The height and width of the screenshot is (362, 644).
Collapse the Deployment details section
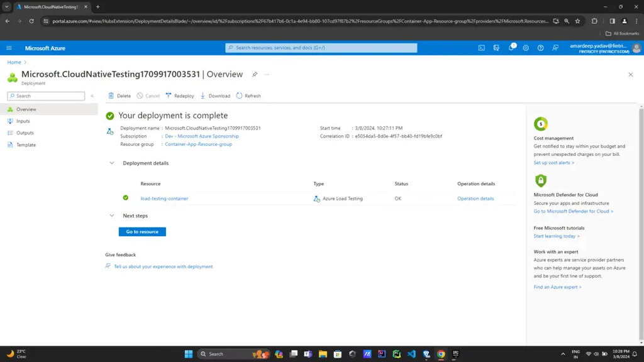[112, 163]
